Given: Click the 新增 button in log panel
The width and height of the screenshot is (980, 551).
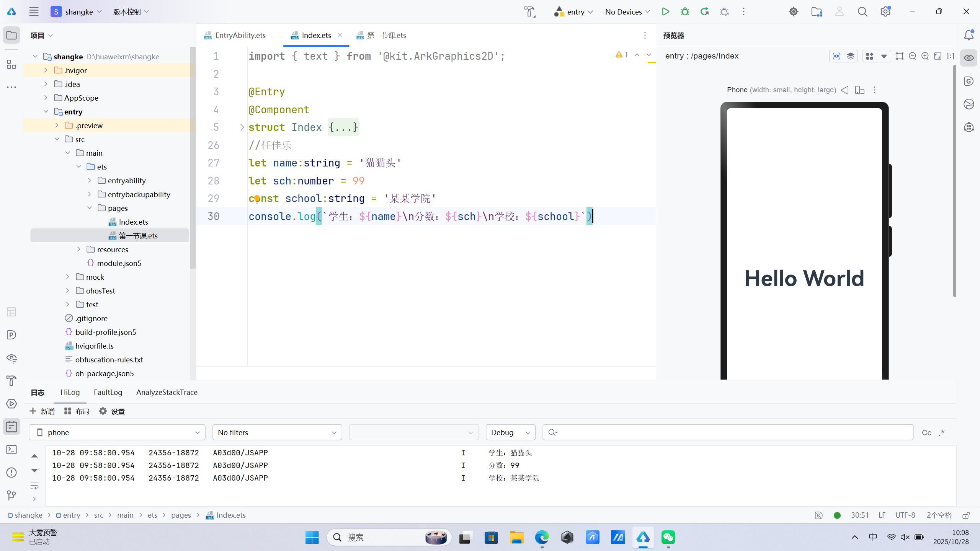Looking at the screenshot, I should point(42,411).
